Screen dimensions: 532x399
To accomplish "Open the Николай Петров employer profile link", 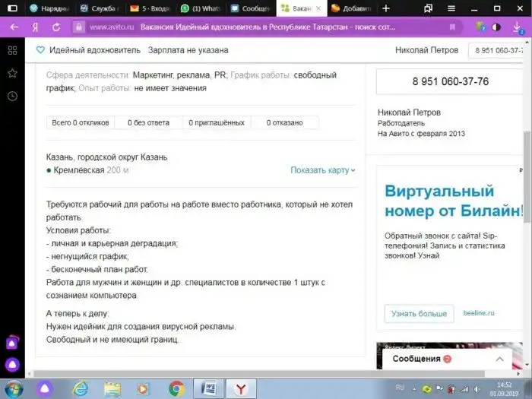I will point(409,112).
